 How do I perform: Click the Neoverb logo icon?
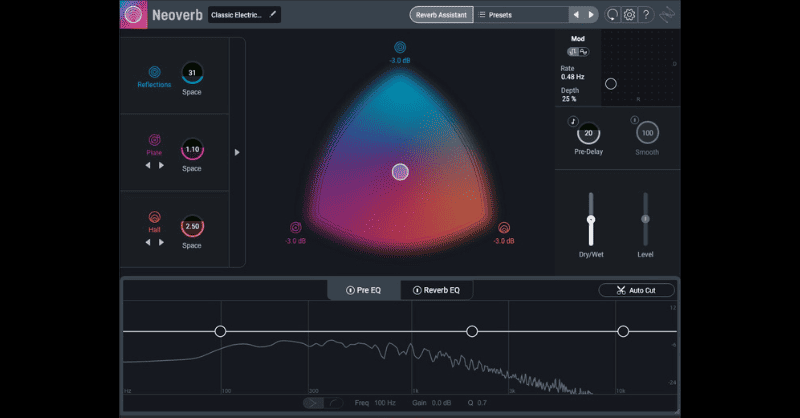[x=133, y=14]
